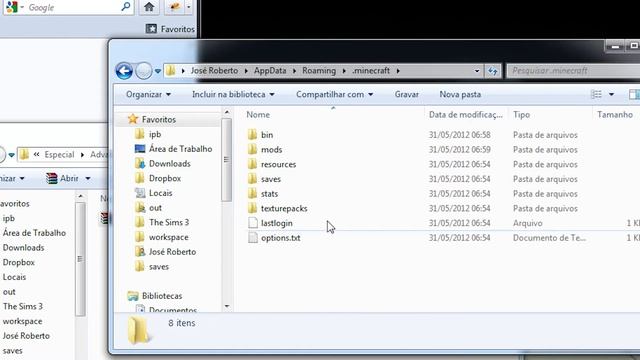Open Compartilhar com menu
The image size is (640, 360).
(x=334, y=94)
